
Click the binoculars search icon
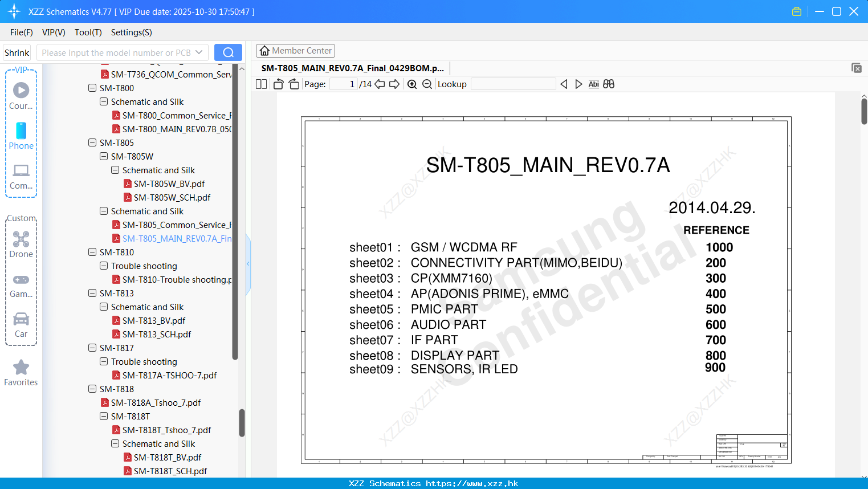pyautogui.click(x=609, y=84)
